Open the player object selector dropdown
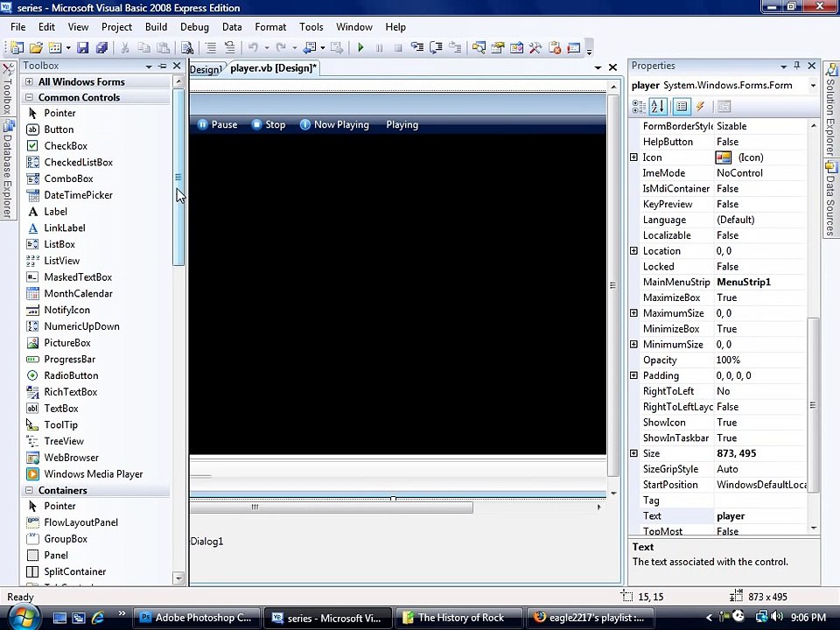Viewport: 840px width, 630px height. coord(813,86)
